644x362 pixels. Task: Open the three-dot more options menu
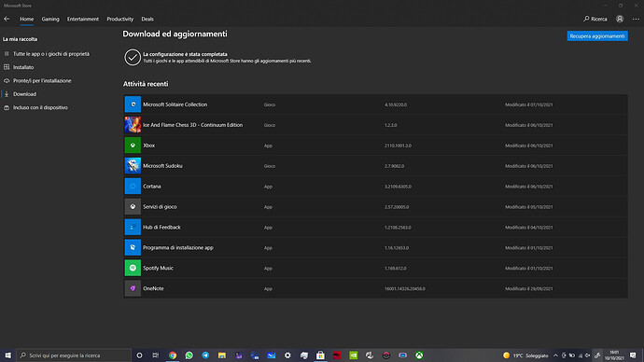[636, 19]
